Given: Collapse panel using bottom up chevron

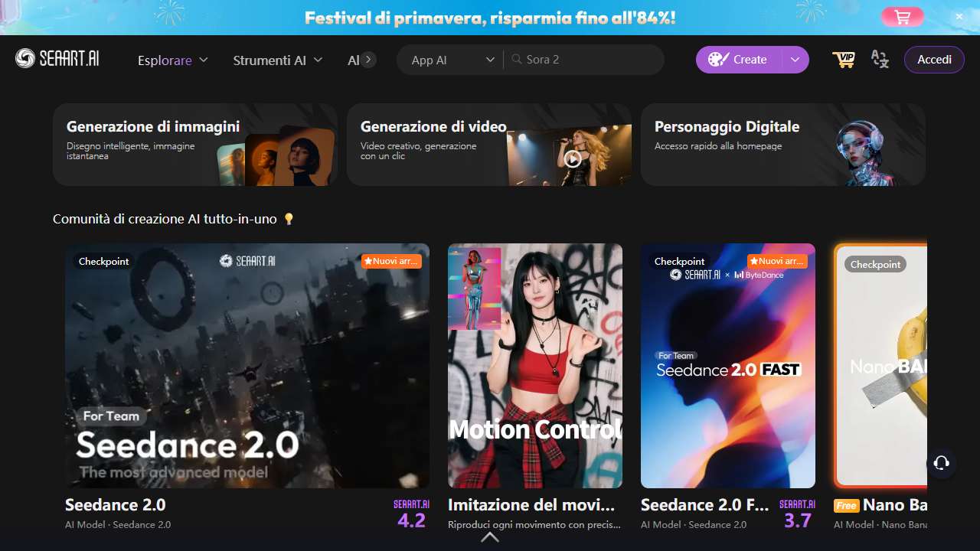Looking at the screenshot, I should 490,537.
